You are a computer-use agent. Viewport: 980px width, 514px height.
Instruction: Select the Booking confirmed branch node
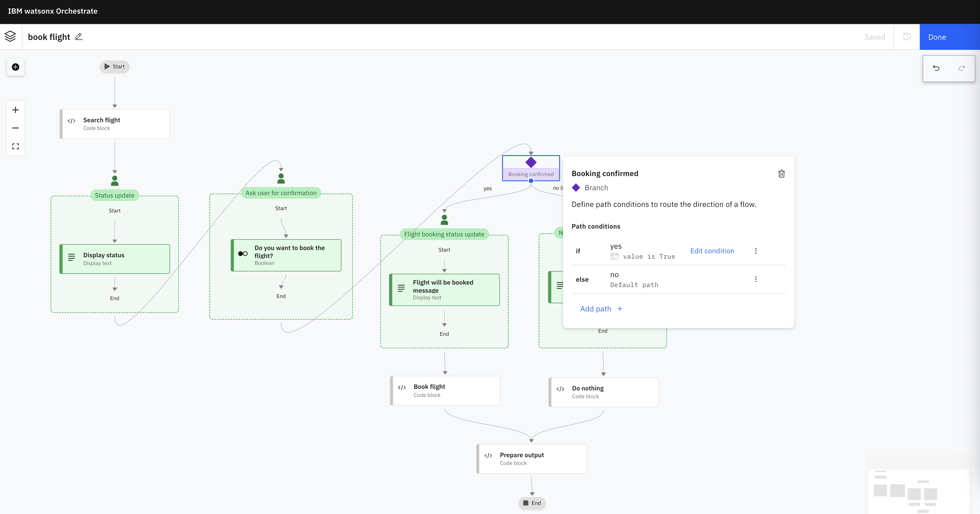point(531,168)
